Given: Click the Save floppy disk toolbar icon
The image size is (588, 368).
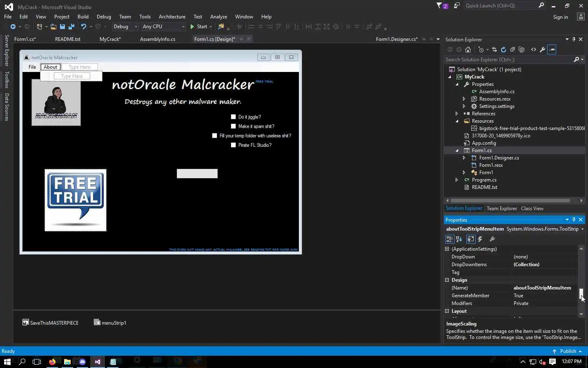Looking at the screenshot, I should (62, 27).
